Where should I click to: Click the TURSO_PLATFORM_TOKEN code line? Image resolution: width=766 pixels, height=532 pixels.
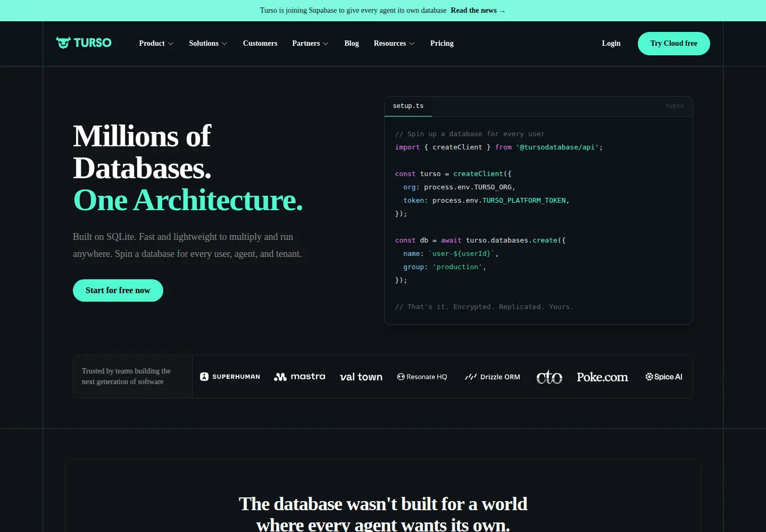pyautogui.click(x=486, y=201)
